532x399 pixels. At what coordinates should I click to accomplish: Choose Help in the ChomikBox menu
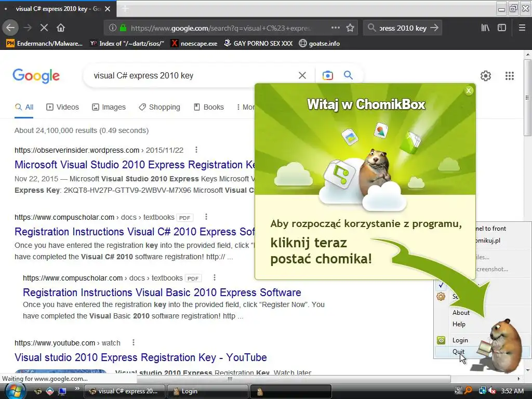[459, 324]
